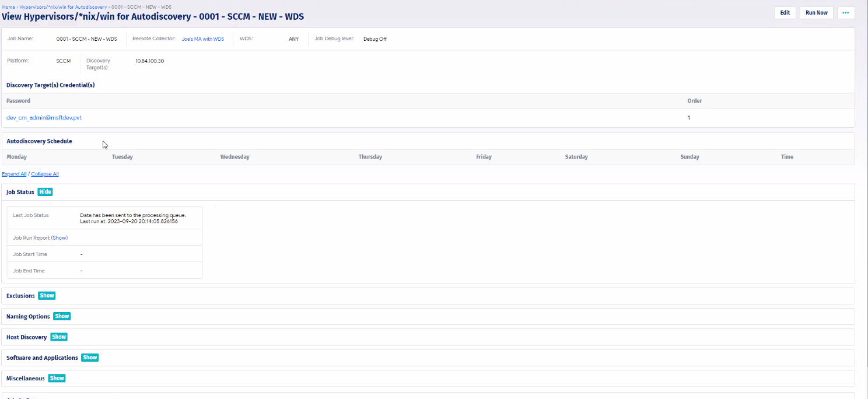Navigate to Home via breadcrumb

(8, 7)
